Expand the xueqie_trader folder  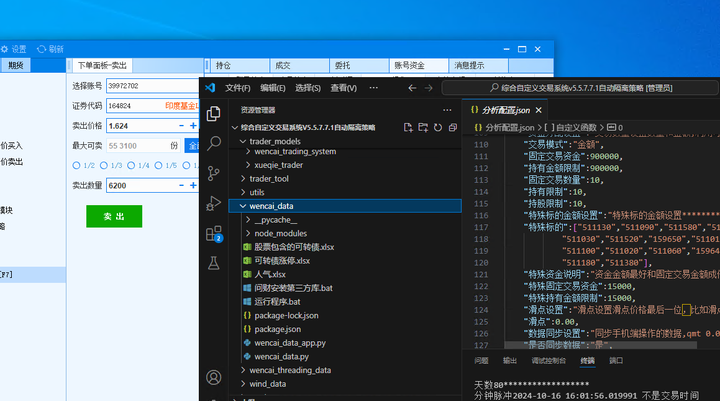248,165
